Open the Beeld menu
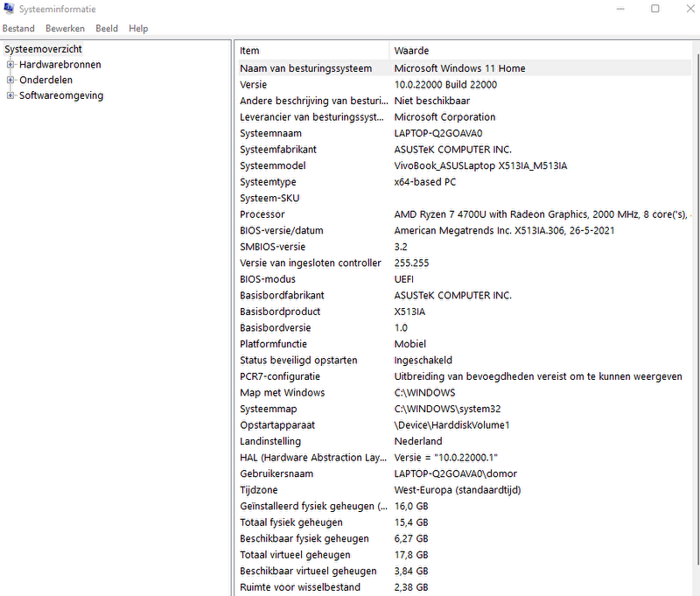This screenshot has width=700, height=596. click(x=107, y=29)
